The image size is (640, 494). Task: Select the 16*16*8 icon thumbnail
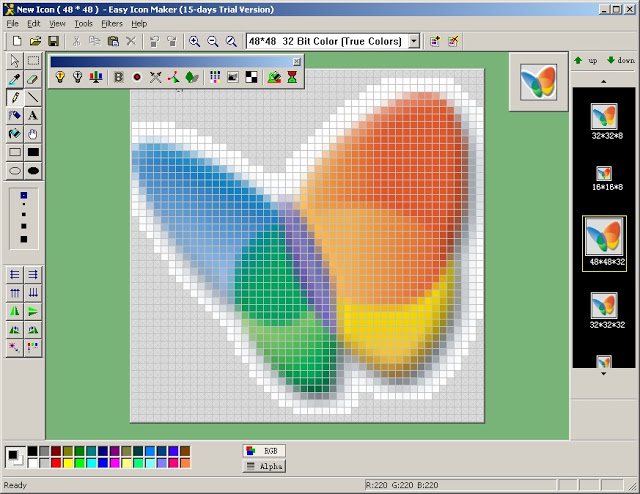point(603,173)
